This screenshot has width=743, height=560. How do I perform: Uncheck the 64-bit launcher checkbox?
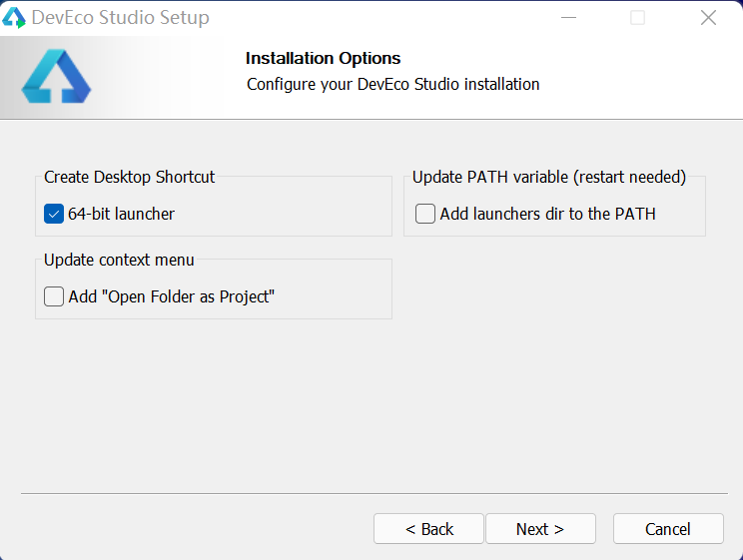pyautogui.click(x=54, y=214)
